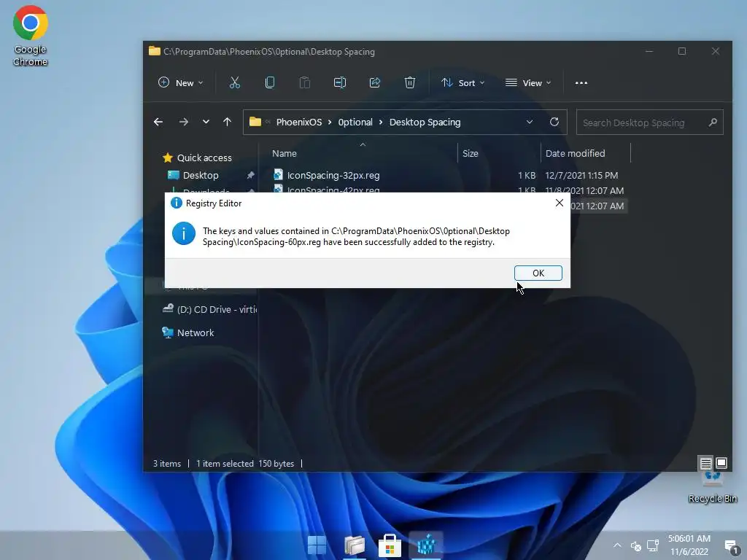The width and height of the screenshot is (747, 560).
Task: Click the search magnifier icon
Action: pos(713,122)
